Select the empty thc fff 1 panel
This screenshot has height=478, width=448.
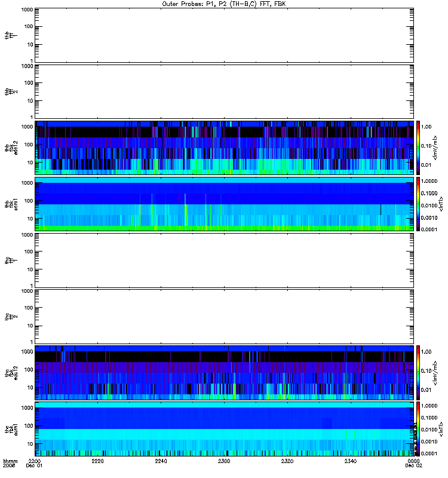224,261
